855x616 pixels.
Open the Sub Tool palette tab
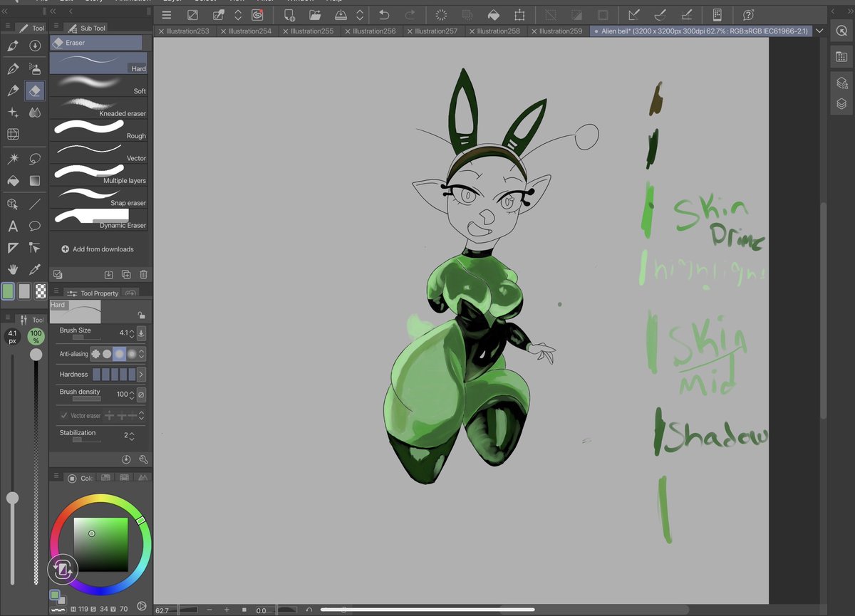point(87,28)
